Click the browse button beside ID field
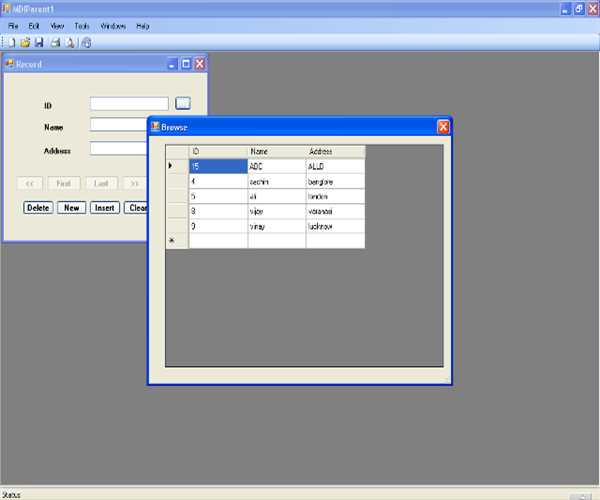600x500 pixels. [183, 102]
